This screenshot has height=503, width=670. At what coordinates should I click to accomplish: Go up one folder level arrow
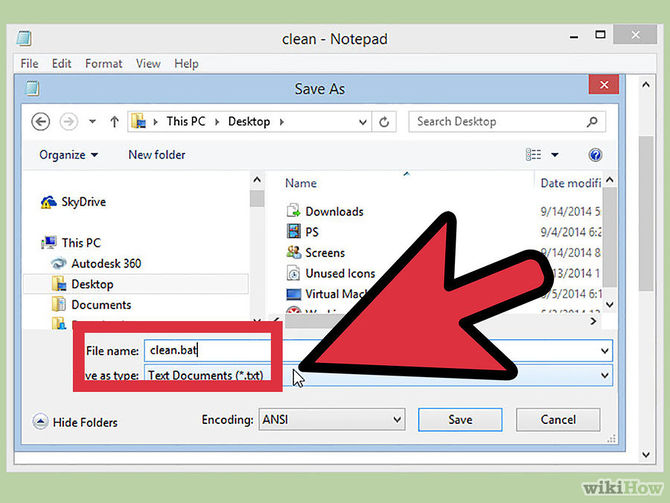(x=114, y=122)
